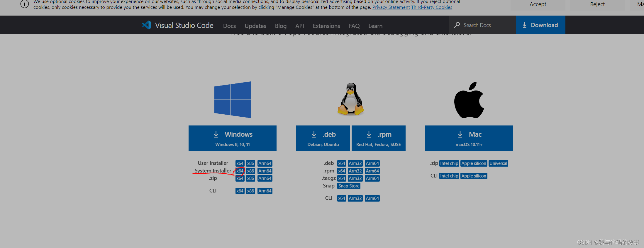Select Windows CLI x86 download
This screenshot has width=644, height=248.
pos(250,191)
